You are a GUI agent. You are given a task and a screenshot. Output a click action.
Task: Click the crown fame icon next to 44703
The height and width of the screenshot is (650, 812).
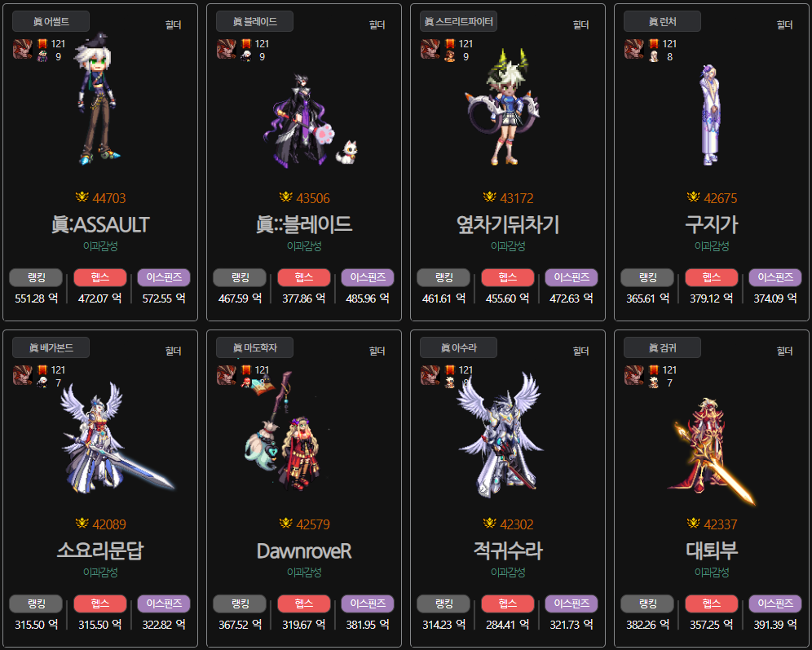pos(82,197)
